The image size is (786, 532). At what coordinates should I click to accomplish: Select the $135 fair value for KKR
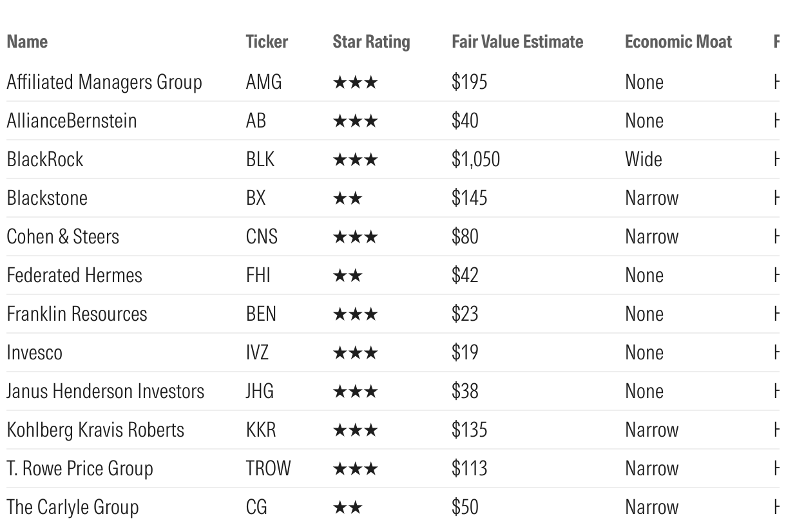pos(469,430)
